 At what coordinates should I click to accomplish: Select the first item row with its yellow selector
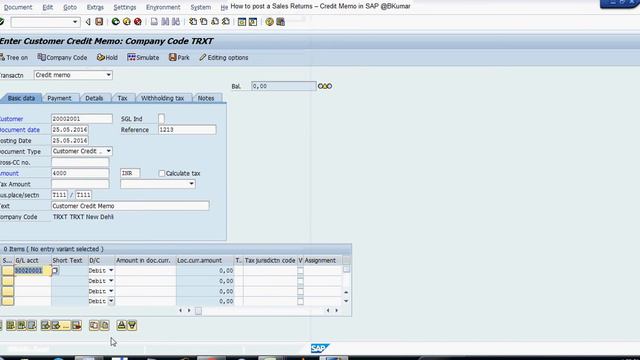(x=8, y=270)
